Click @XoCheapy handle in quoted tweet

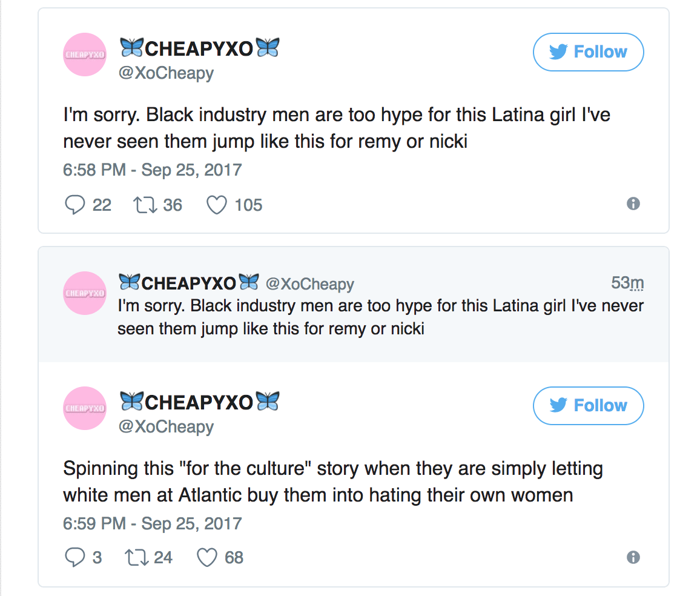point(309,283)
